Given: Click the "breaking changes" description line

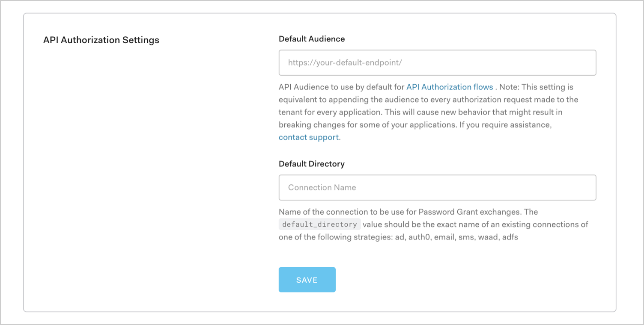Looking at the screenshot, I should pyautogui.click(x=317, y=125).
